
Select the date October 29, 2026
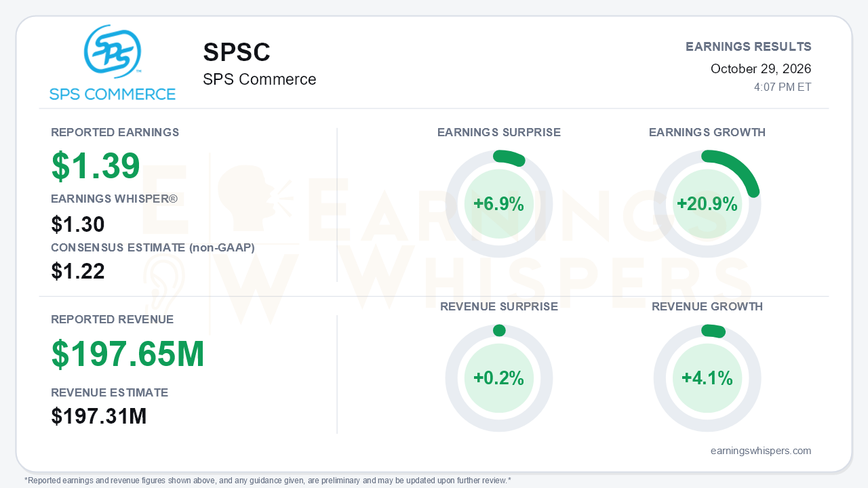[x=761, y=69]
